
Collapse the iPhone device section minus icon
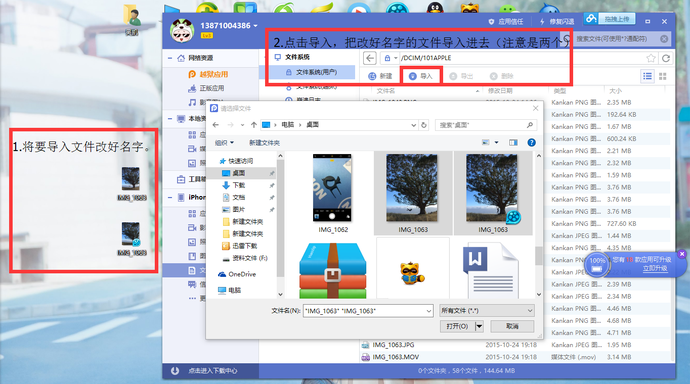(x=170, y=197)
